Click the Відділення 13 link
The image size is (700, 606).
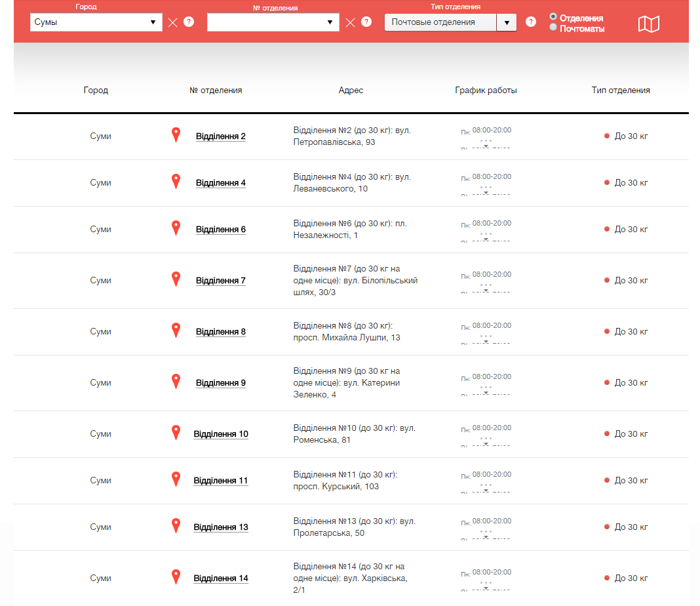point(221,527)
